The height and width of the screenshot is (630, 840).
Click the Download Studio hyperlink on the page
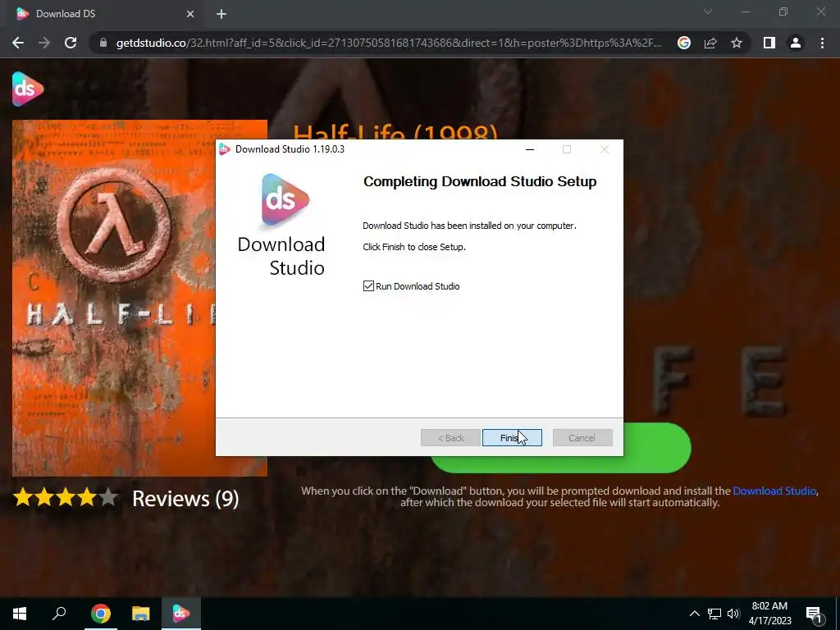[774, 491]
